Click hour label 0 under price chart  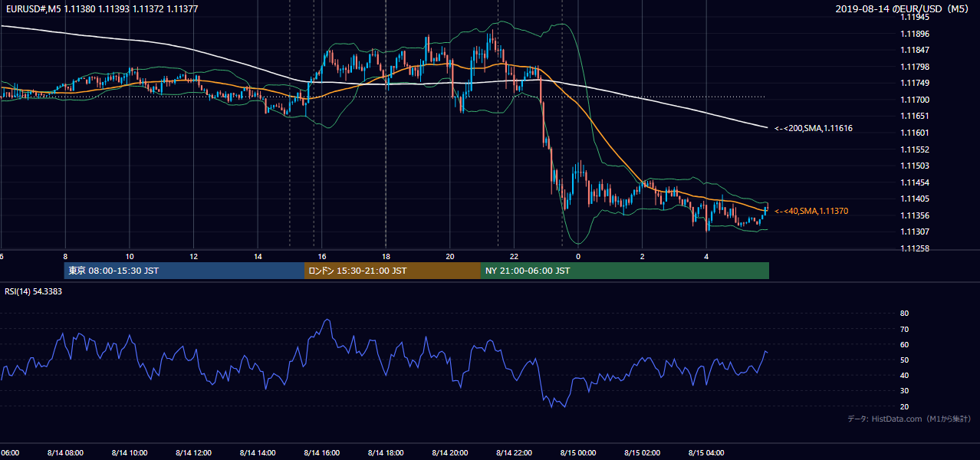click(578, 257)
